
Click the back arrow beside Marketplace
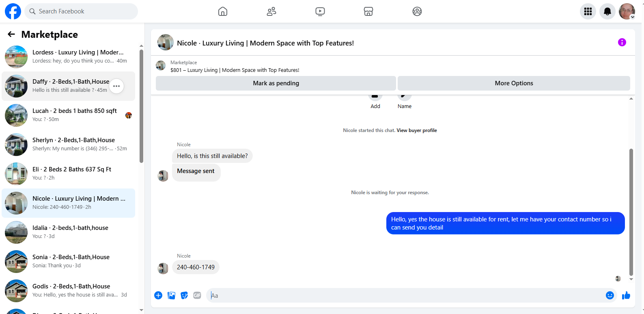[11, 35]
